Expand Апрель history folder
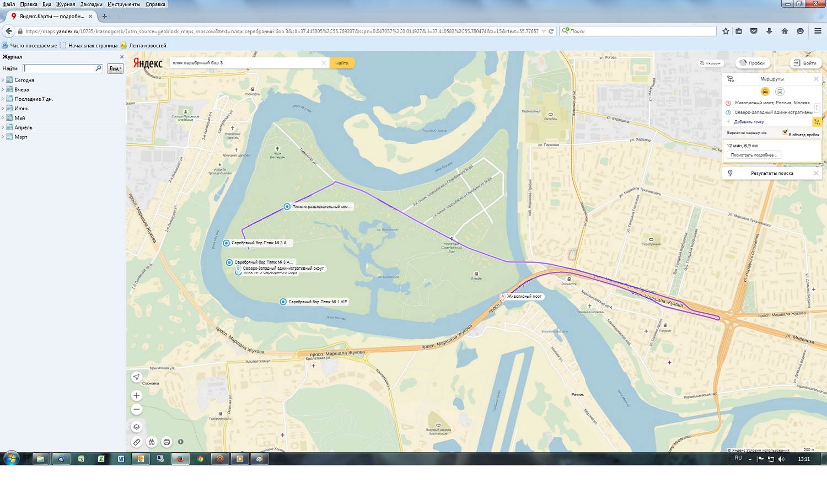Image resolution: width=827 pixels, height=504 pixels. pos(3,127)
